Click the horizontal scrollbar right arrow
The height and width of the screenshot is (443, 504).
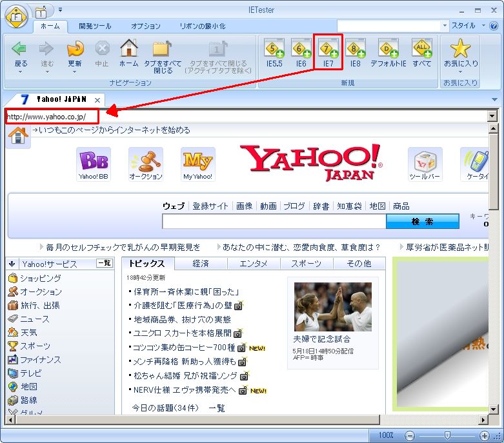coord(483,420)
